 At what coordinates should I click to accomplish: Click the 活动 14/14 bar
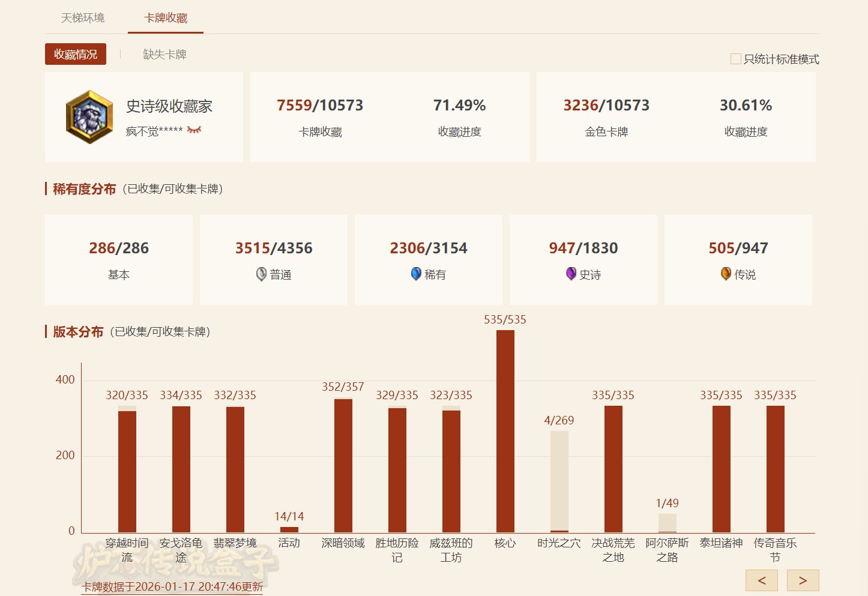[289, 529]
